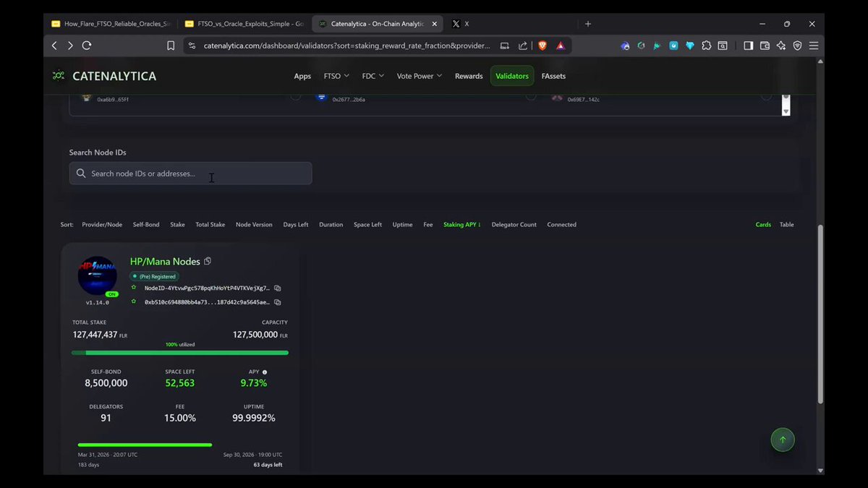
Task: Expand the FDC dropdown menu
Action: (x=373, y=76)
